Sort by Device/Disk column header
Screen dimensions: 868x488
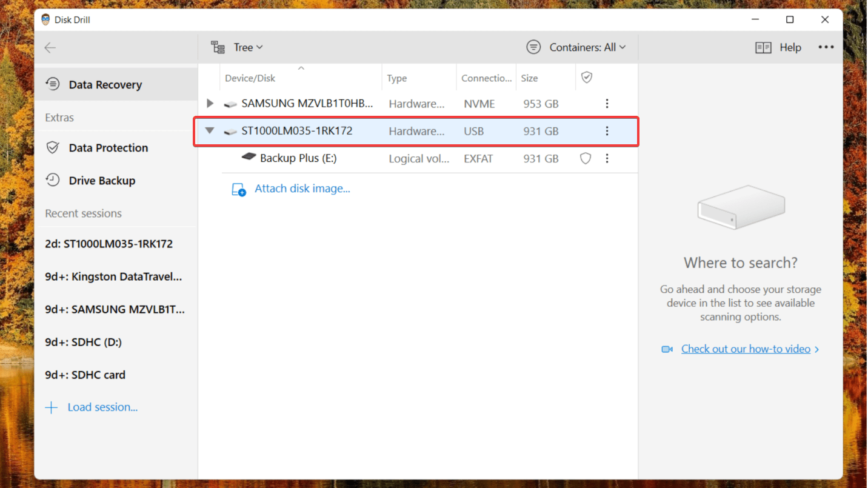pos(250,78)
